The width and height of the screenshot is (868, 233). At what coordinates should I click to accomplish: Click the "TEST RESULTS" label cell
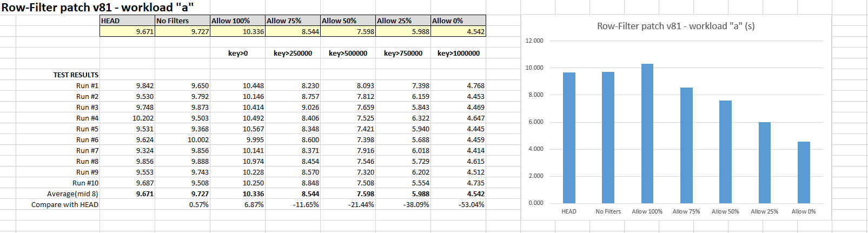pyautogui.click(x=76, y=75)
